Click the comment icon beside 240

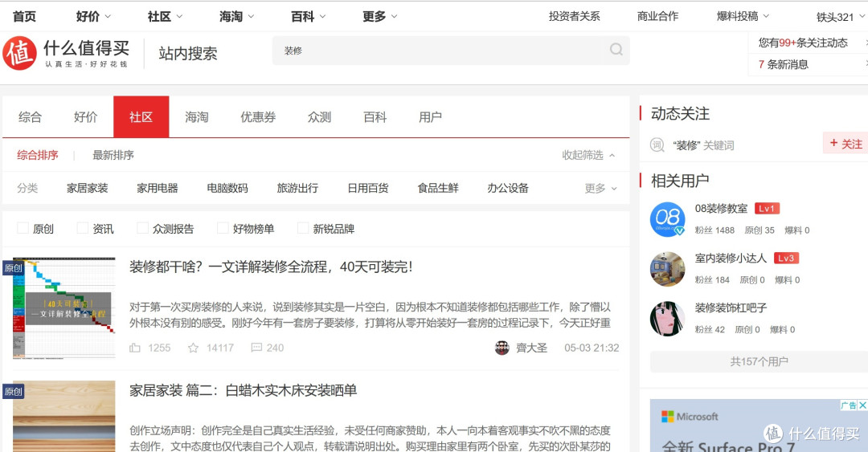click(x=256, y=348)
